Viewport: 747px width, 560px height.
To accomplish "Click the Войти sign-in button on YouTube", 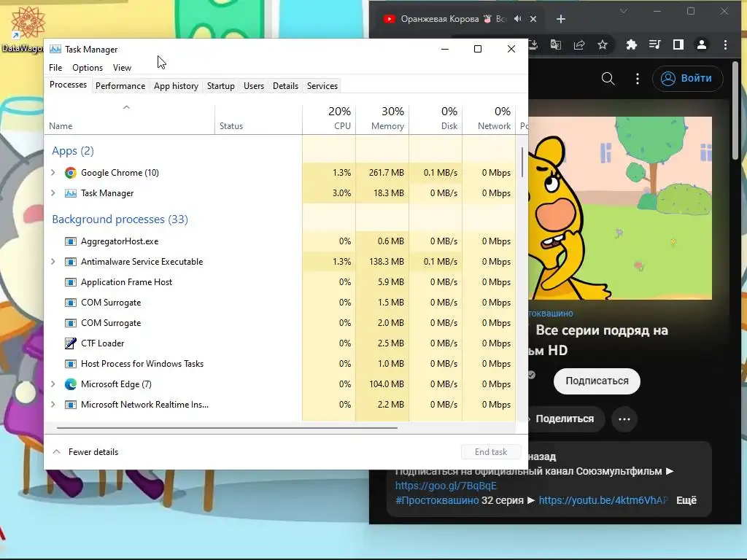I will [688, 78].
